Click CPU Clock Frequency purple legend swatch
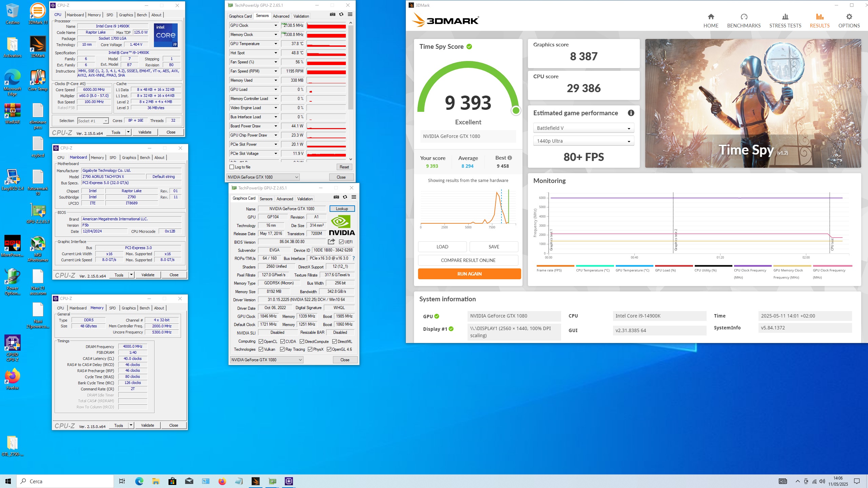Screen dimensions: 868x488 [753, 266]
